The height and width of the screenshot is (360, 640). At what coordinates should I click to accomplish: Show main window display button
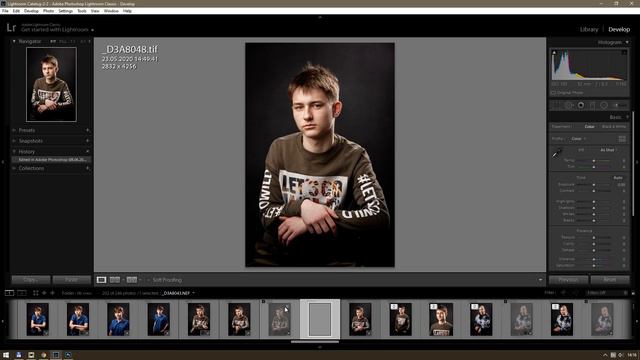point(9,293)
